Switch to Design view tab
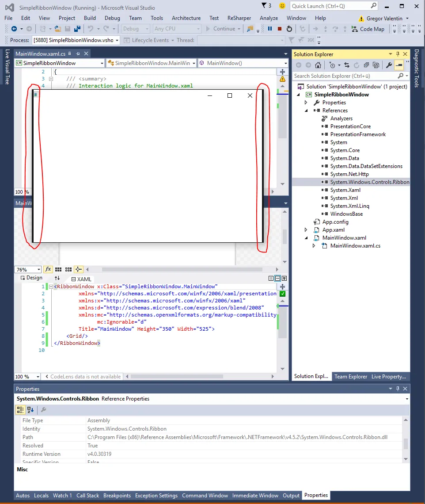The height and width of the screenshot is (504, 425). point(31,278)
